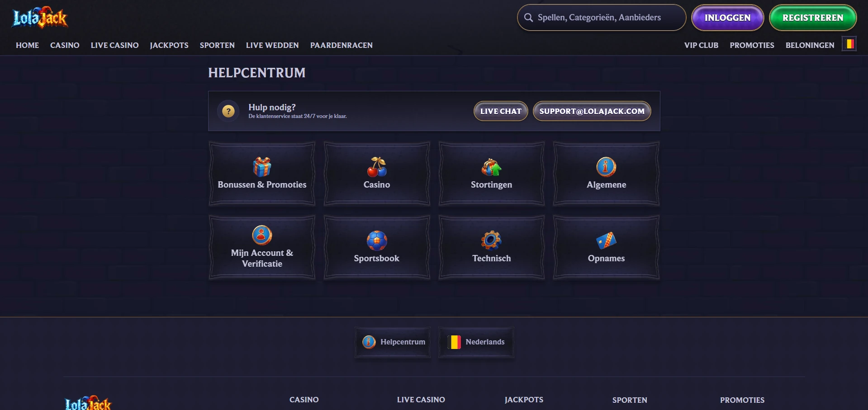This screenshot has height=410, width=868.
Task: Select JACKPOTS in the top navigation
Action: point(169,45)
